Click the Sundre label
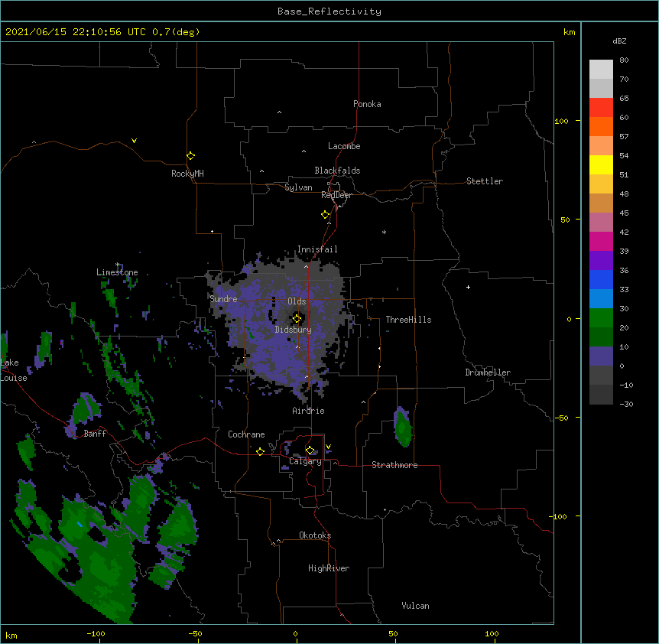659x644 pixels. coord(223,299)
